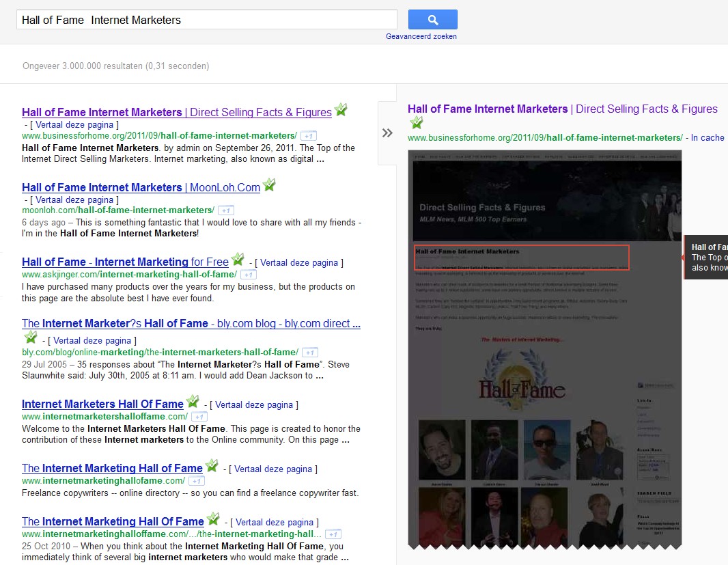
Task: Translate the Internet Marketing for Free result
Action: (x=299, y=262)
